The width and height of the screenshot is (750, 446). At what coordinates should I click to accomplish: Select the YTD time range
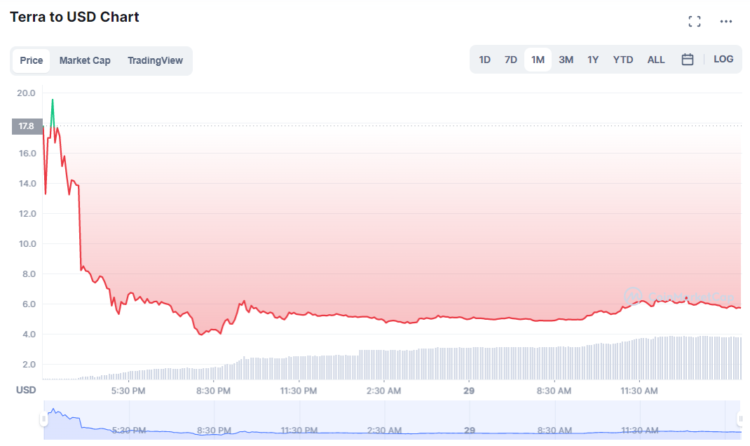pos(623,60)
